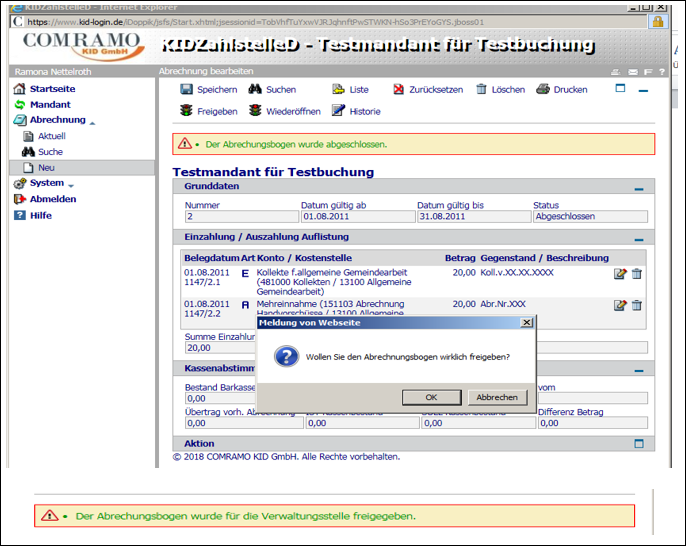Click the Status field showing Abgeschlossen
The height and width of the screenshot is (546, 686).
tap(590, 216)
